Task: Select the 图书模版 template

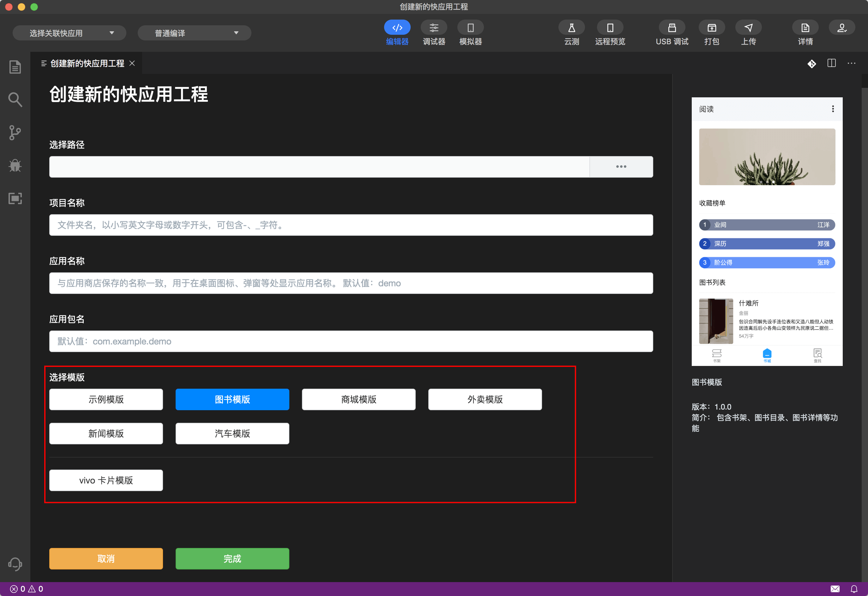Action: click(x=232, y=399)
